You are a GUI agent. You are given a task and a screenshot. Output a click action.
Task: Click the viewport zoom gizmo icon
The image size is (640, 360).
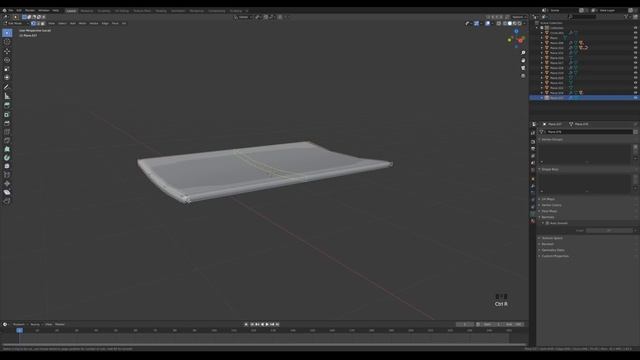[523, 53]
